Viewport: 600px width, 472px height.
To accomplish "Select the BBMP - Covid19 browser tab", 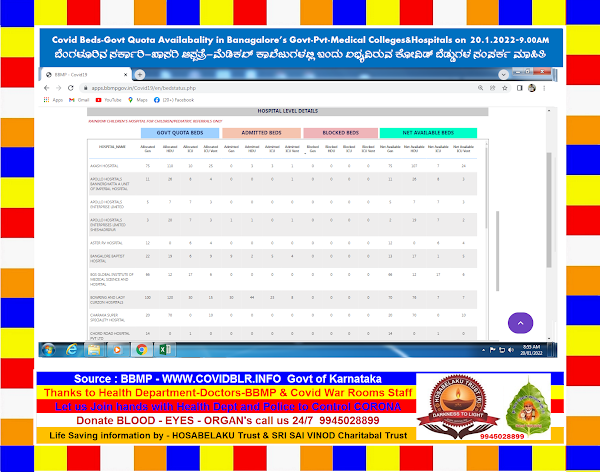I will coord(86,75).
